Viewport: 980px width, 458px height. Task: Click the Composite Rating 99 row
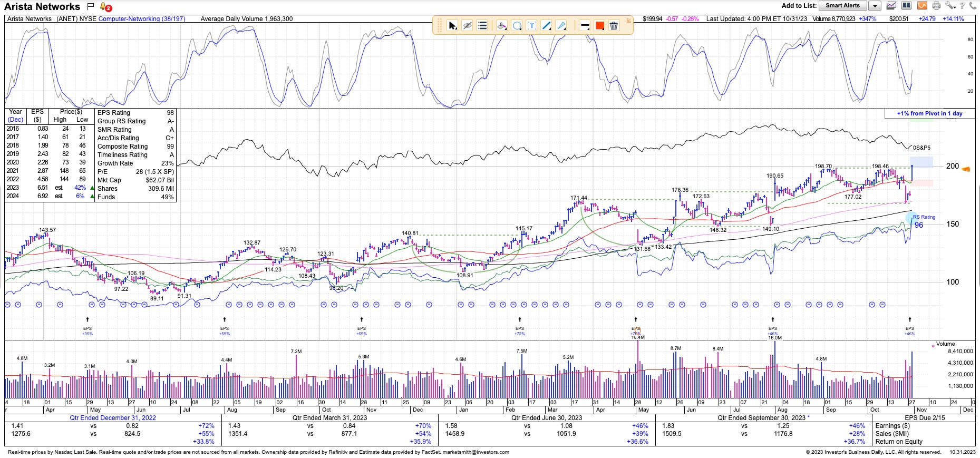135,147
